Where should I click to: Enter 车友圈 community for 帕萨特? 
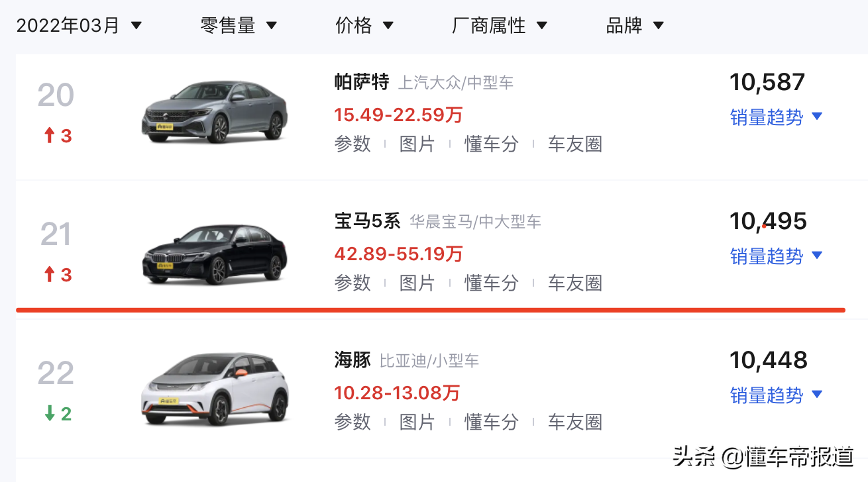[574, 144]
